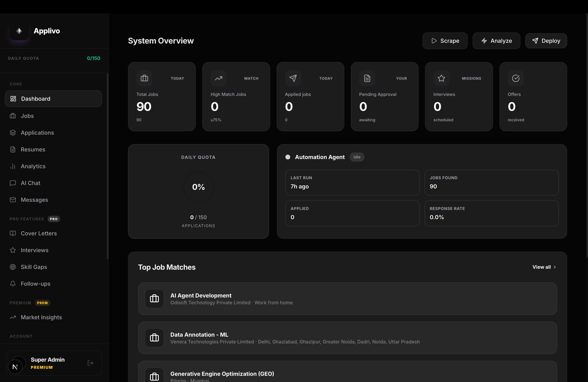Click the View all chevron arrow
The image size is (588, 382).
tap(555, 267)
